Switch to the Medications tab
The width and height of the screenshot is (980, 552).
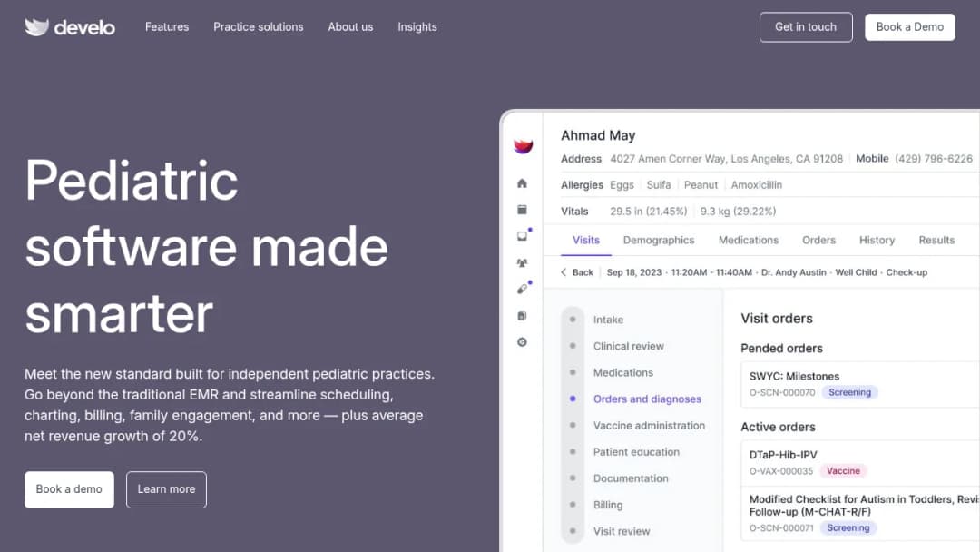click(x=748, y=240)
